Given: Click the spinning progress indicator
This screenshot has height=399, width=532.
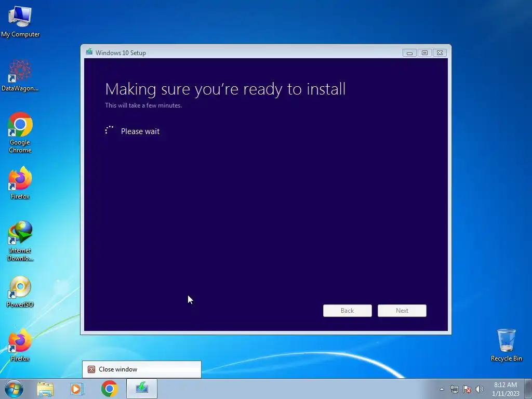Looking at the screenshot, I should click(x=109, y=130).
